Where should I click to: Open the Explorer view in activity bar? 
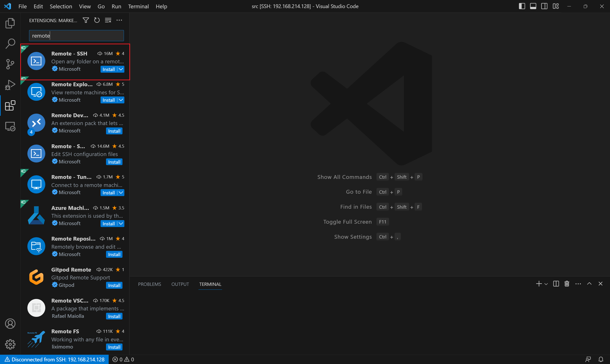click(10, 23)
